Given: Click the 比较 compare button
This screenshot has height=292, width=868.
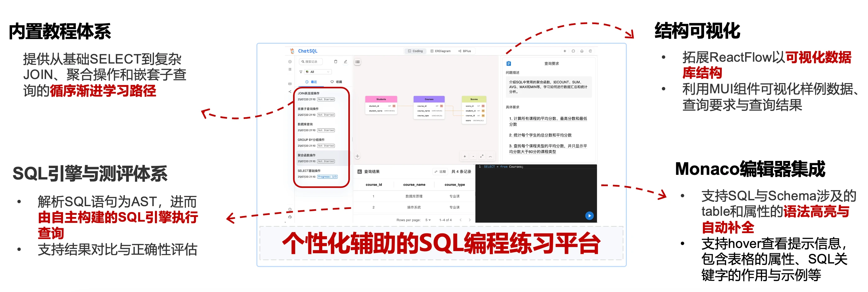Looking at the screenshot, I should tap(440, 171).
